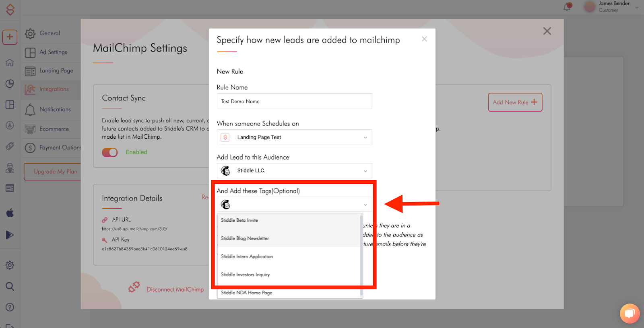Click the Stiddle icon in Schedules dropdown

(x=225, y=137)
